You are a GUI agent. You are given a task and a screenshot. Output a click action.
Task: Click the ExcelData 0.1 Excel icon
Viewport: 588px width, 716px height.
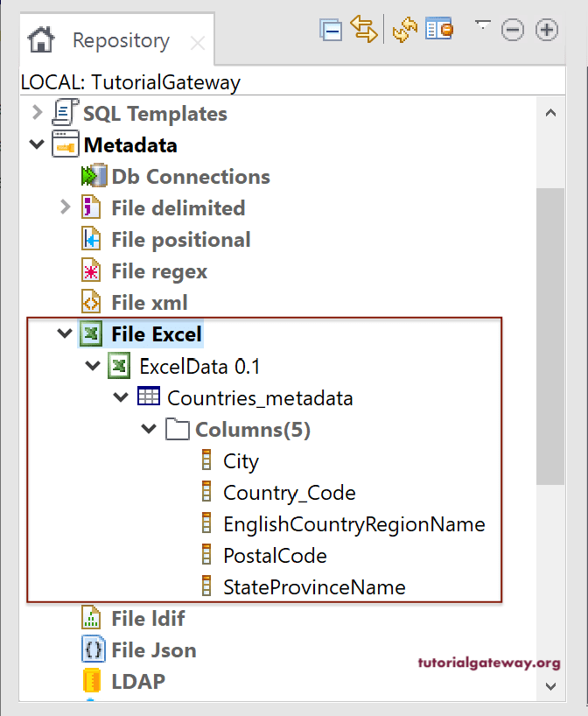(119, 365)
